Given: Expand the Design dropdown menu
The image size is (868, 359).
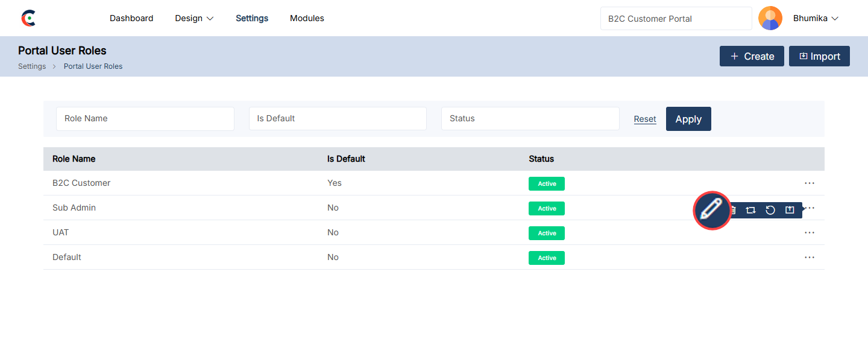Looking at the screenshot, I should (194, 18).
